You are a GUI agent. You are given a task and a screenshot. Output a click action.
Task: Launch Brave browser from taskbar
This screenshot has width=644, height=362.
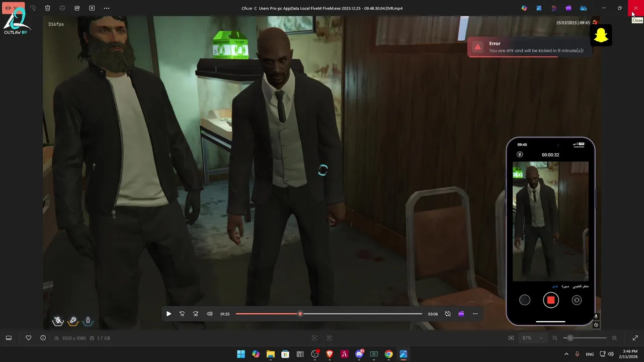330,354
